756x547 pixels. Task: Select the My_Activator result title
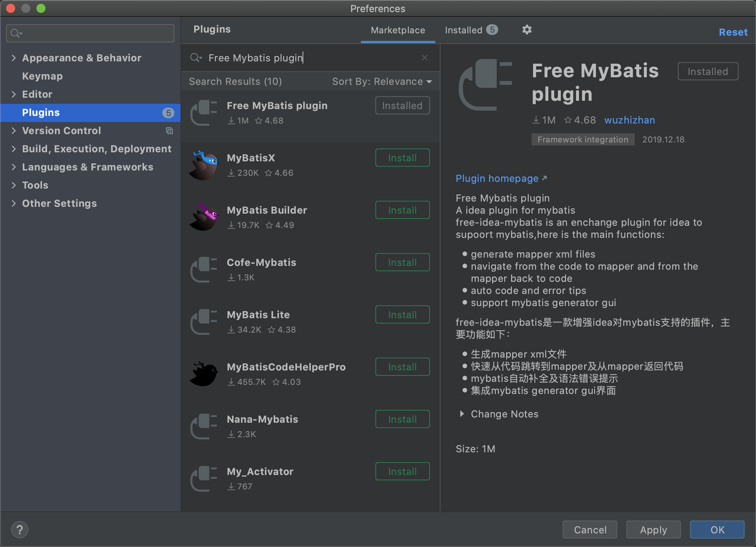coord(260,472)
